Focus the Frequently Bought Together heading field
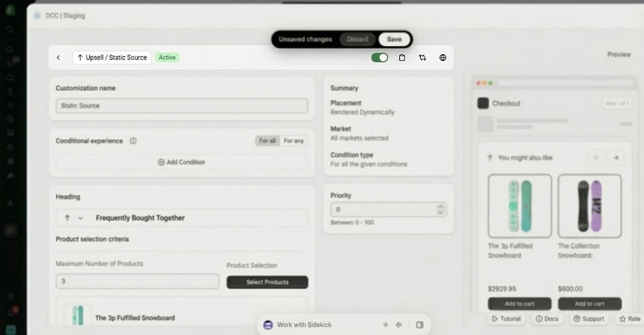This screenshot has height=335, width=644. [x=182, y=218]
